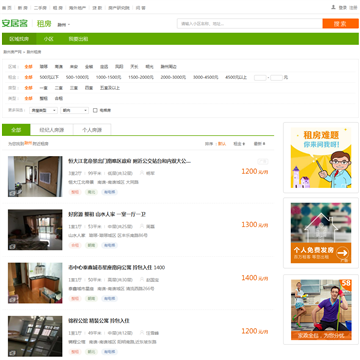This screenshot has width=360, height=360.
Task: Filter room type by 五室及以上
Action: (110, 88)
